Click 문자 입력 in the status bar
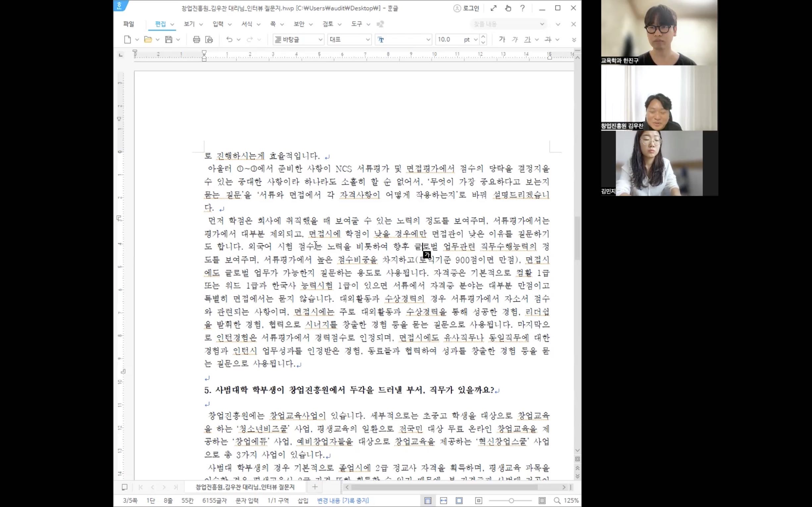This screenshot has width=812, height=507. [x=247, y=501]
